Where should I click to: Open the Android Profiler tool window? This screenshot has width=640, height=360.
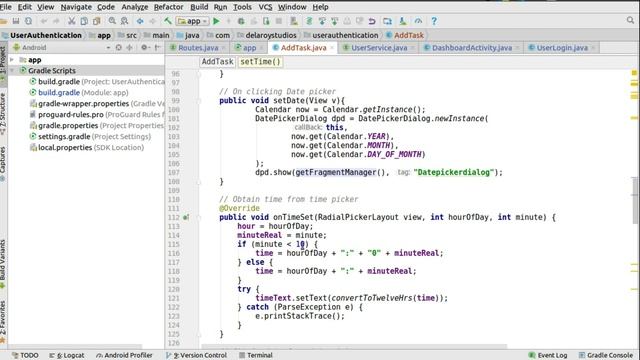124,355
